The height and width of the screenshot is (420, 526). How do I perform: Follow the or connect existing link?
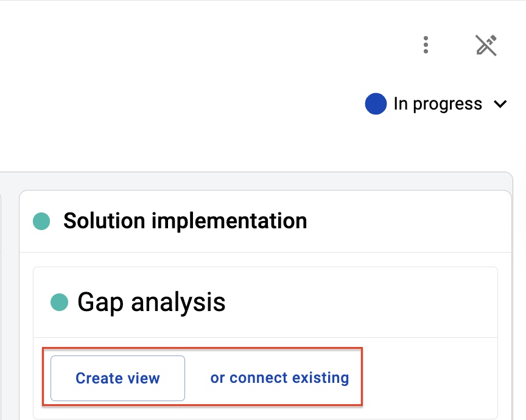pos(279,378)
